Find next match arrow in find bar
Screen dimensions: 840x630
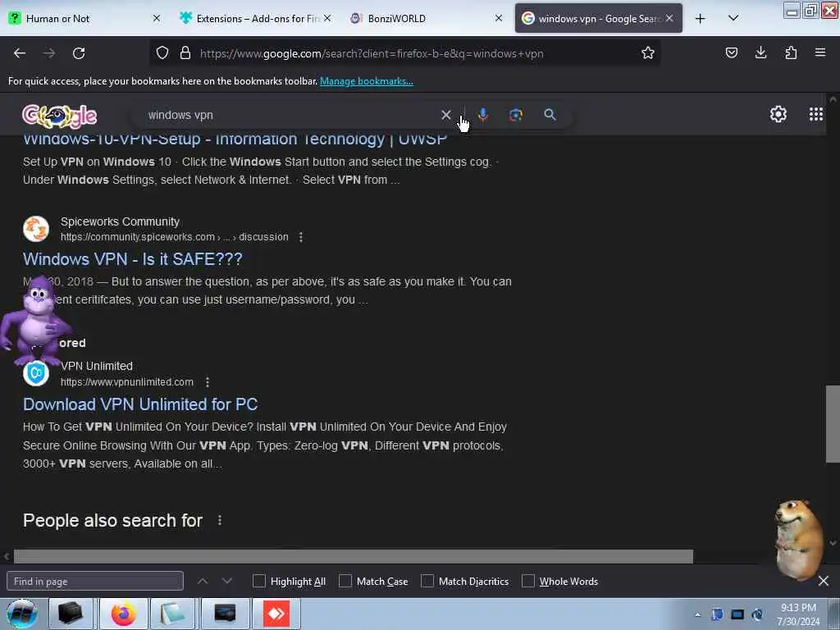(227, 581)
